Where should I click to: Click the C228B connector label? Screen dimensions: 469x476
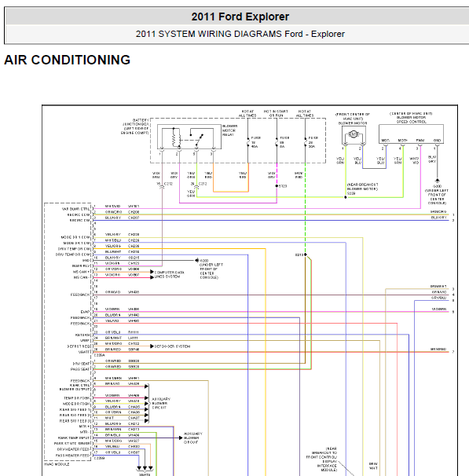[x=100, y=458]
